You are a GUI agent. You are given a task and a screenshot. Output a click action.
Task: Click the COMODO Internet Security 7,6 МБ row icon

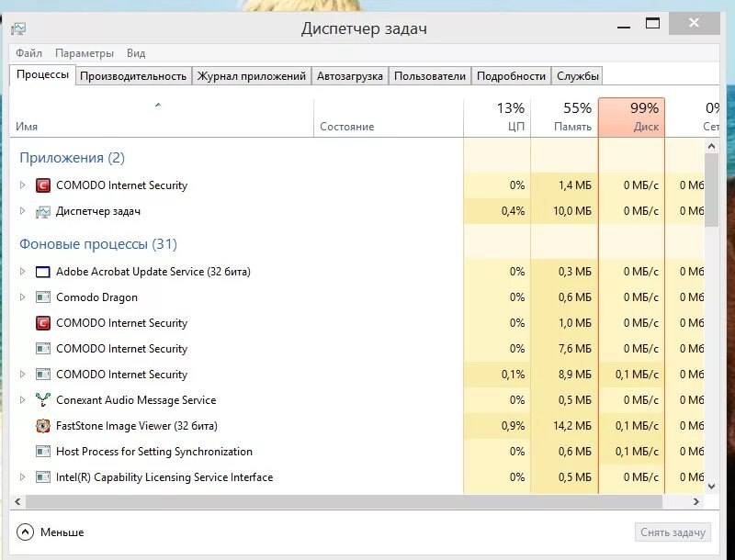[43, 349]
